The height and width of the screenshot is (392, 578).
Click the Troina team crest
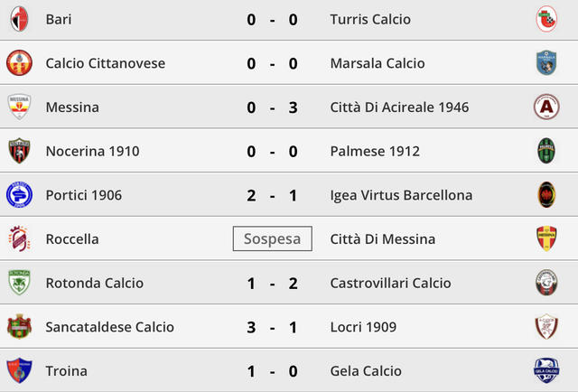[x=18, y=370]
